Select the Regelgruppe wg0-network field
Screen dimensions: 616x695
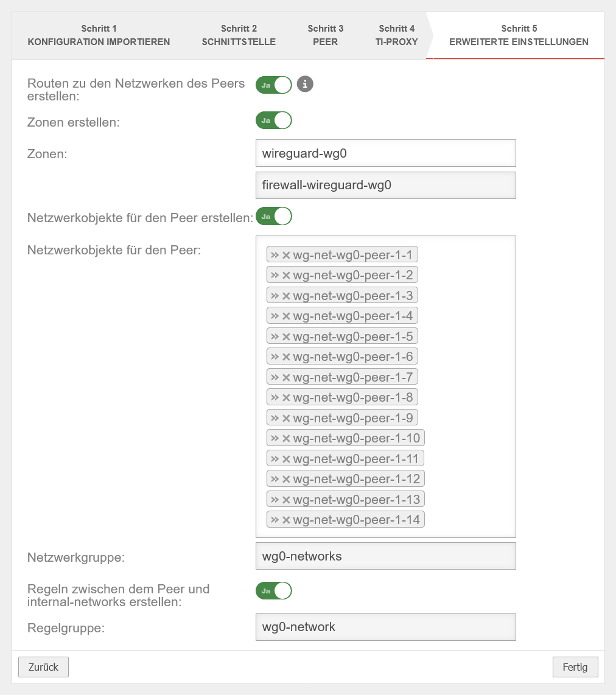[385, 627]
